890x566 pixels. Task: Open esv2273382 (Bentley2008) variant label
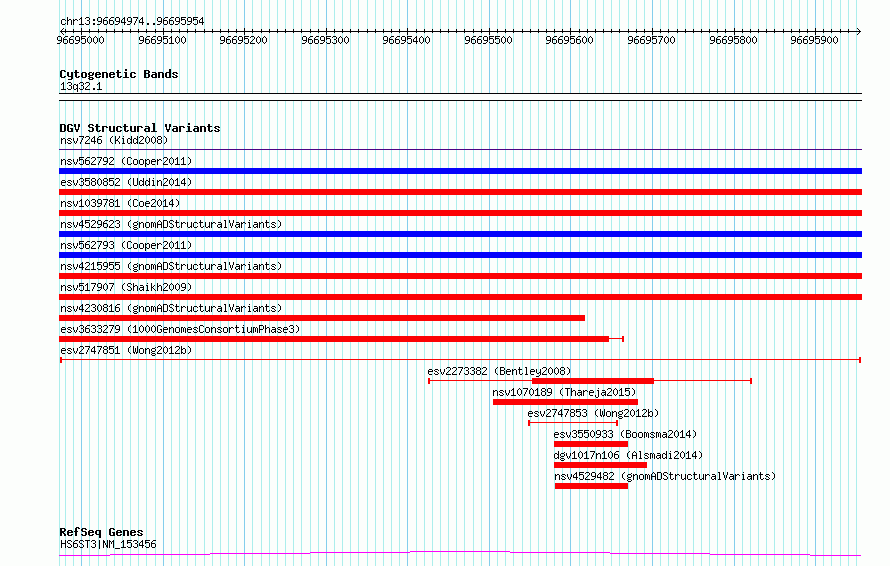[x=499, y=371]
